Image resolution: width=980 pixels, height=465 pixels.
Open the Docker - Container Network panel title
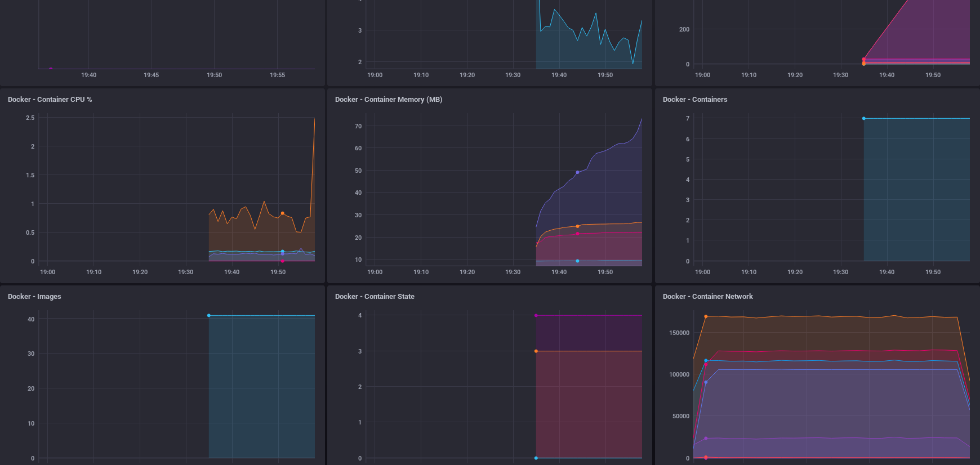[707, 297]
